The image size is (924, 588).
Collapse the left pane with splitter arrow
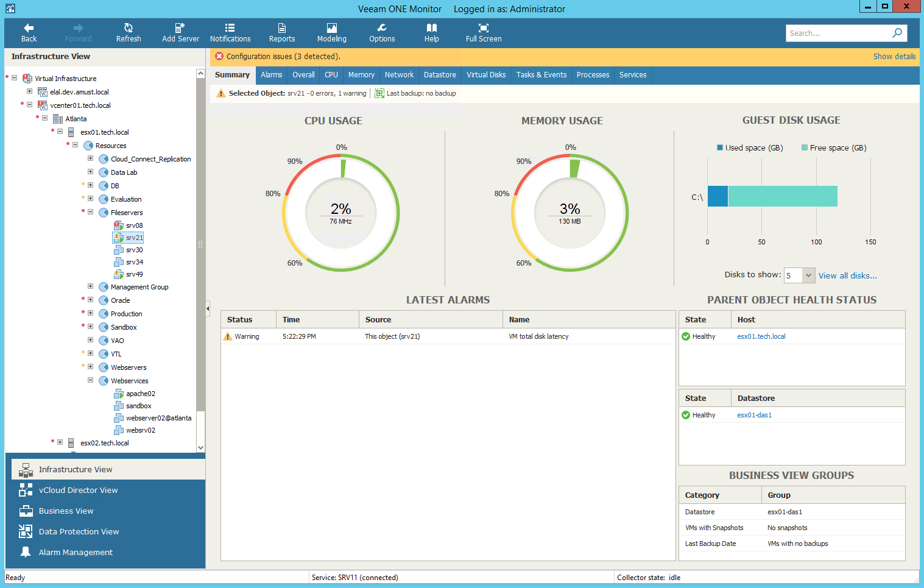point(208,308)
